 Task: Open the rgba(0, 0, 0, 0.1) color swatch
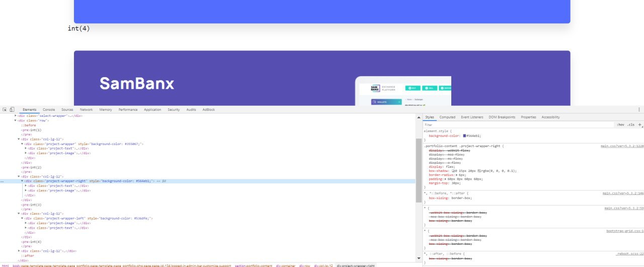point(480,171)
